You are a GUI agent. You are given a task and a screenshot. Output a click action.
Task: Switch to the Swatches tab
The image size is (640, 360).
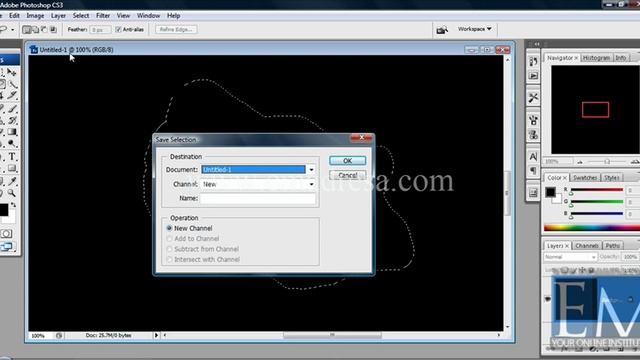[x=585, y=178]
